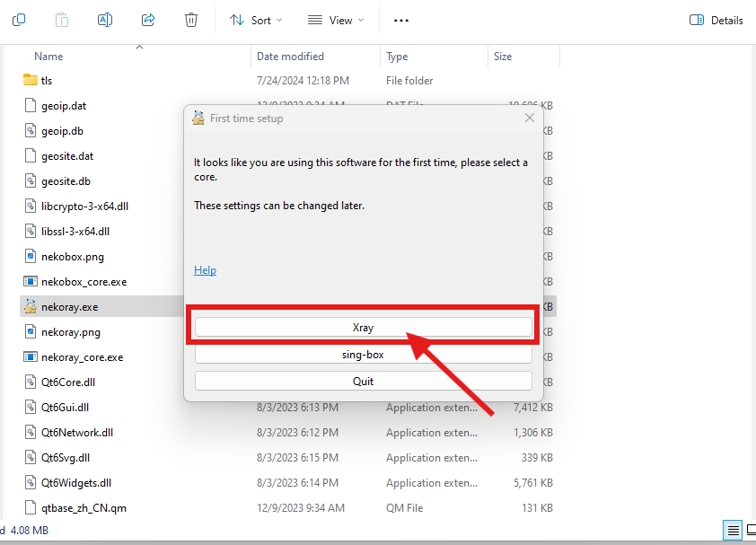
Task: Select the geosite.dat file icon
Action: 31,155
